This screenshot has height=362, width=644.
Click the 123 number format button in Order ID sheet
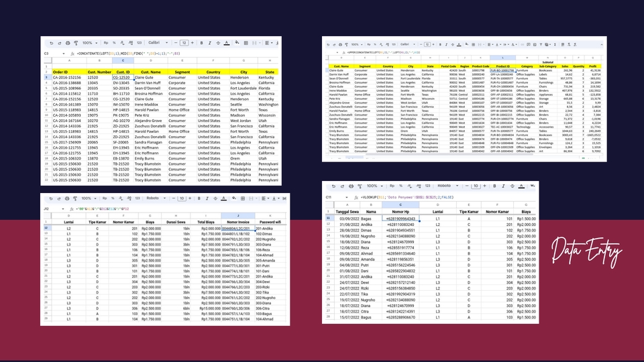coord(138,42)
